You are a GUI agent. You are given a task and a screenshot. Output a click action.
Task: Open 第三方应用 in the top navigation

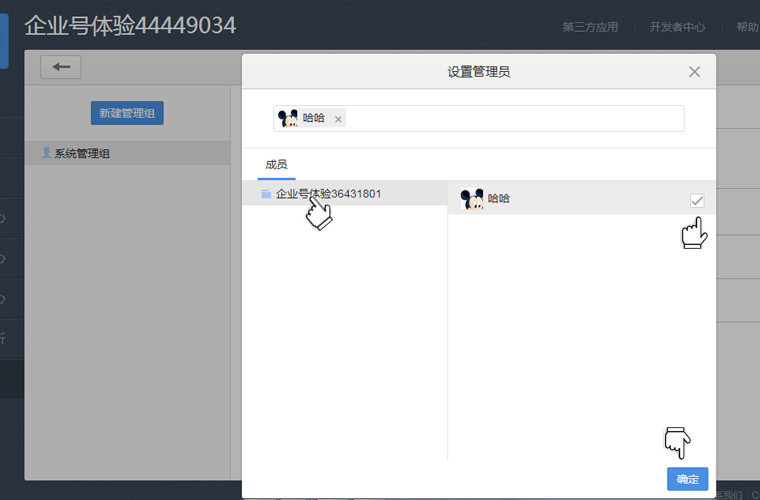pyautogui.click(x=590, y=27)
